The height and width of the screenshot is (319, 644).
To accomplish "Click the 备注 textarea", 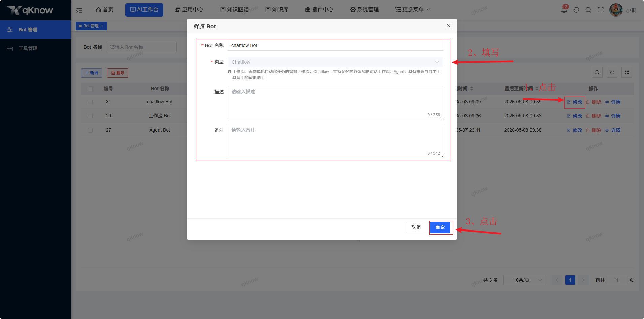I will pyautogui.click(x=335, y=141).
